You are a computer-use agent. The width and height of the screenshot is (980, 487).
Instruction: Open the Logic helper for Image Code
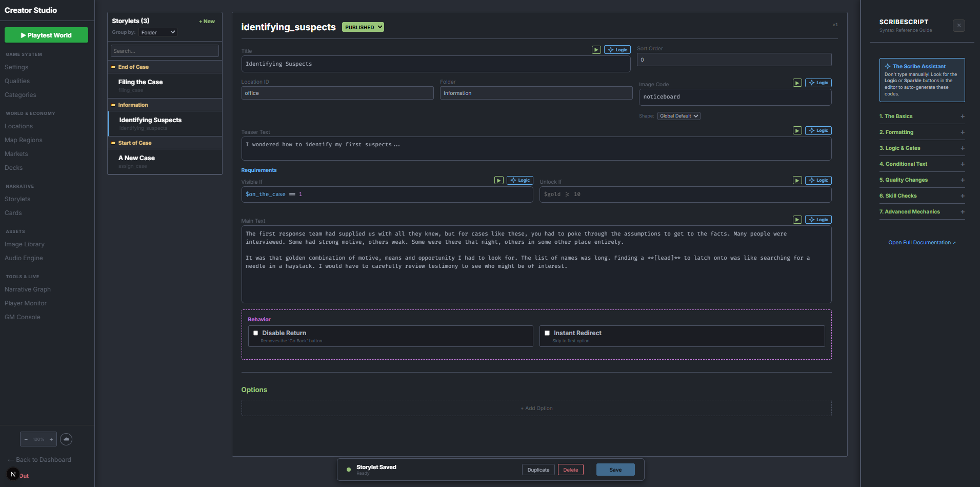coord(818,83)
